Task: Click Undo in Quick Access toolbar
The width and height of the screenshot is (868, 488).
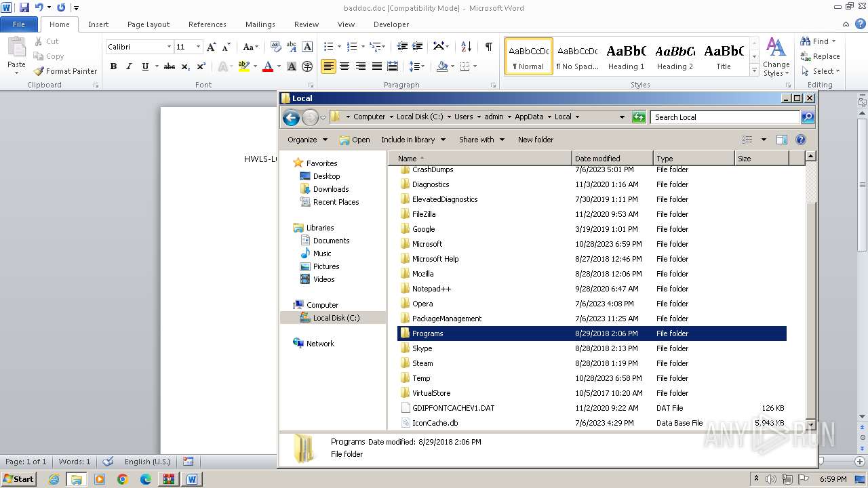Action: coord(39,7)
